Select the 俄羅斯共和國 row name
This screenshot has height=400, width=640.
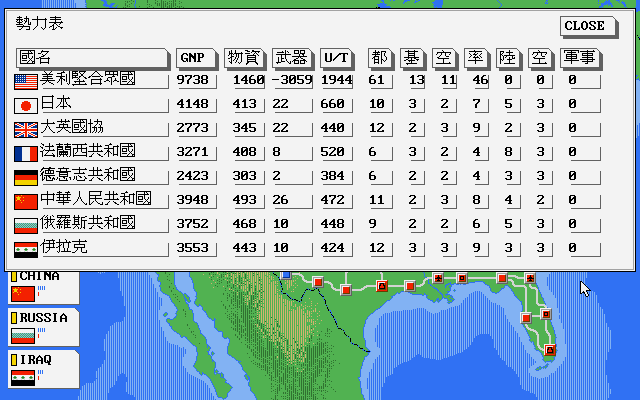tap(88, 223)
